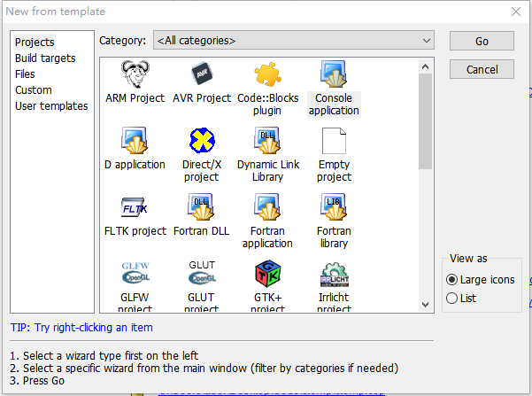This screenshot has width=532, height=396.
Task: Click the 'Code::Blocks plugin' label text
Action: 267,105
